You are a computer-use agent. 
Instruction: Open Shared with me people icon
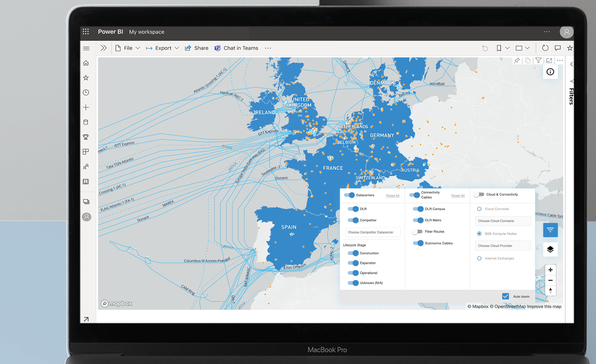86,166
